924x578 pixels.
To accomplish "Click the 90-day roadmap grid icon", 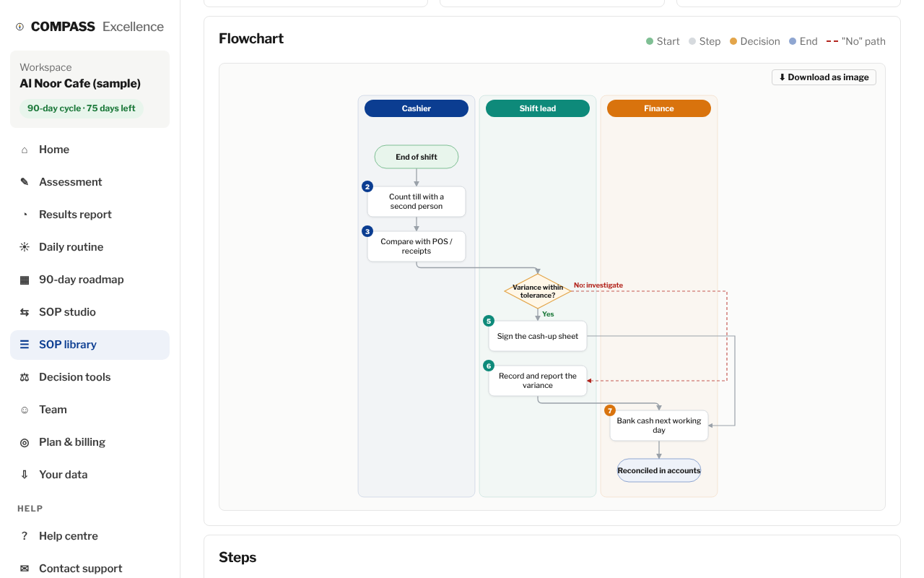I will [25, 280].
